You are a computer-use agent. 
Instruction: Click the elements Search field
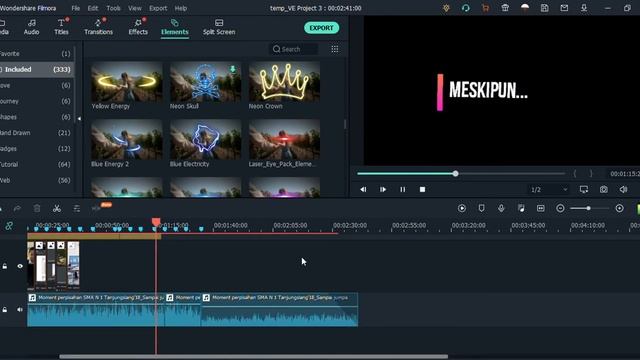293,49
